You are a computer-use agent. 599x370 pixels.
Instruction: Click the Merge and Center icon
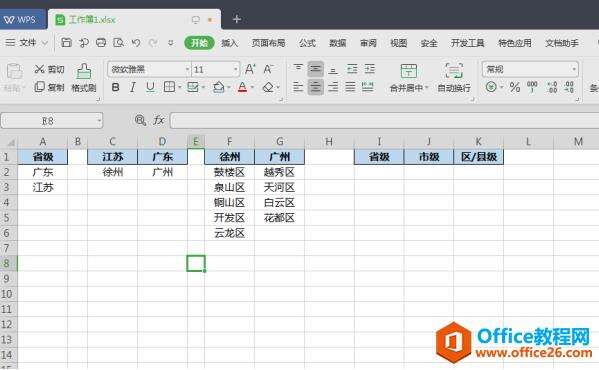(408, 71)
